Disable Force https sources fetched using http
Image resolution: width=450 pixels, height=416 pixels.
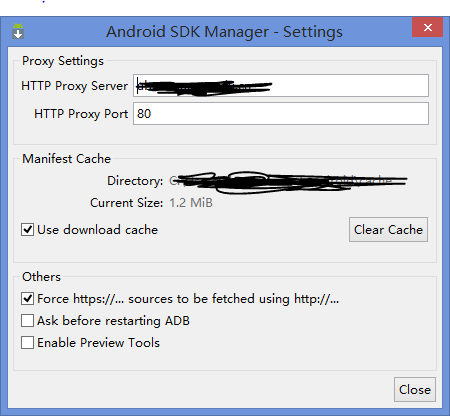pyautogui.click(x=27, y=299)
